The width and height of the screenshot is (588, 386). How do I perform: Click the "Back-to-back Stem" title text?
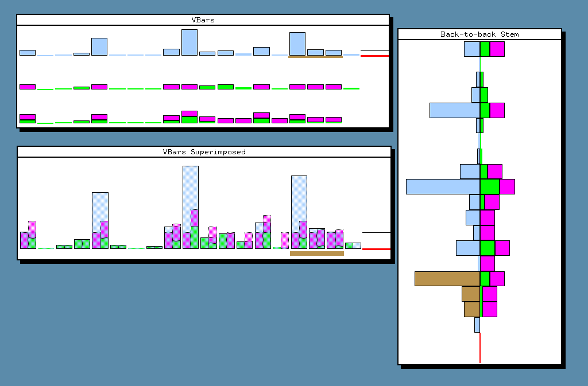(479, 34)
